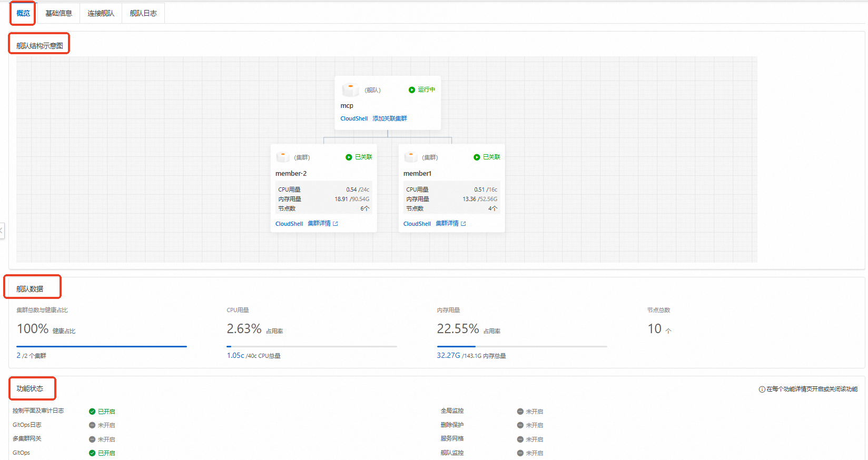The image size is (868, 460).
Task: Click the 删除保护 feature label
Action: [x=452, y=425]
